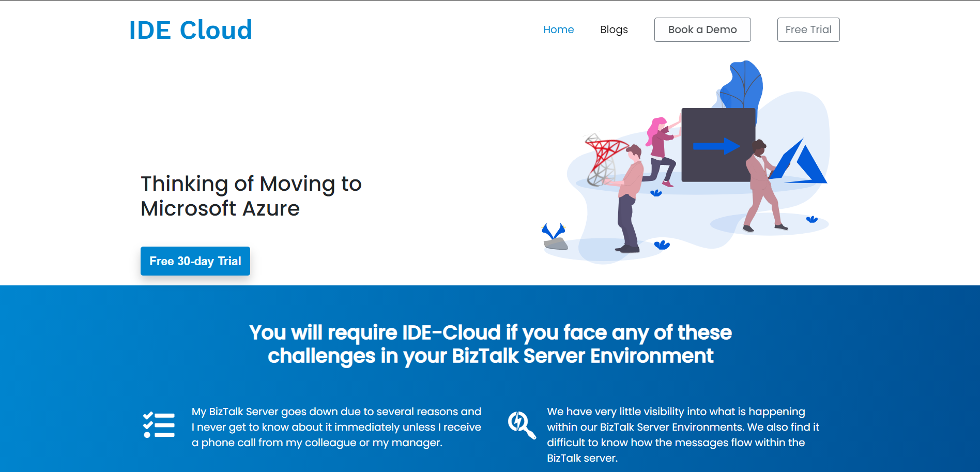Click the 'BizTalk Server goes down' paragraph
Image resolution: width=980 pixels, height=472 pixels.
(x=336, y=427)
